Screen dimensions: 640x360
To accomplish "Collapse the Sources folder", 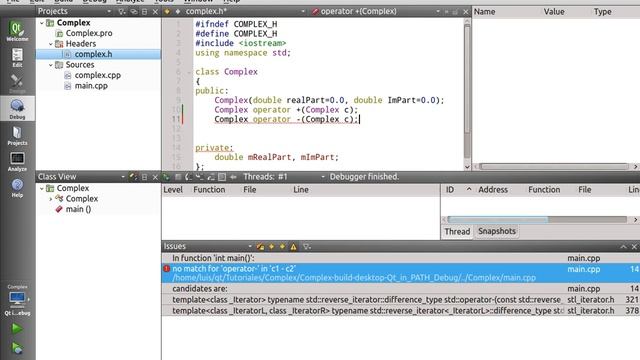I will 51,65.
